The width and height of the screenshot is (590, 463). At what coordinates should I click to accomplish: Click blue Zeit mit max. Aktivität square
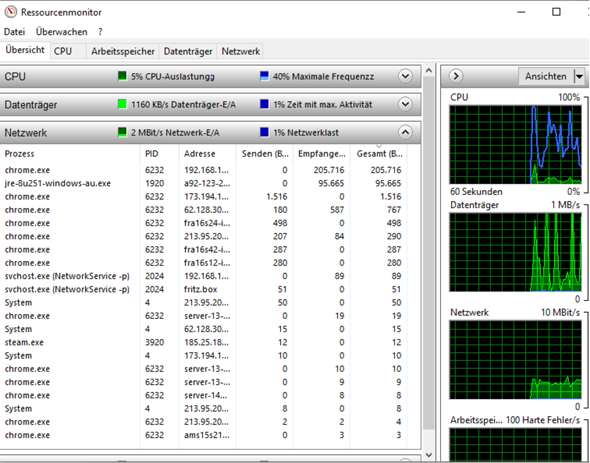264,104
